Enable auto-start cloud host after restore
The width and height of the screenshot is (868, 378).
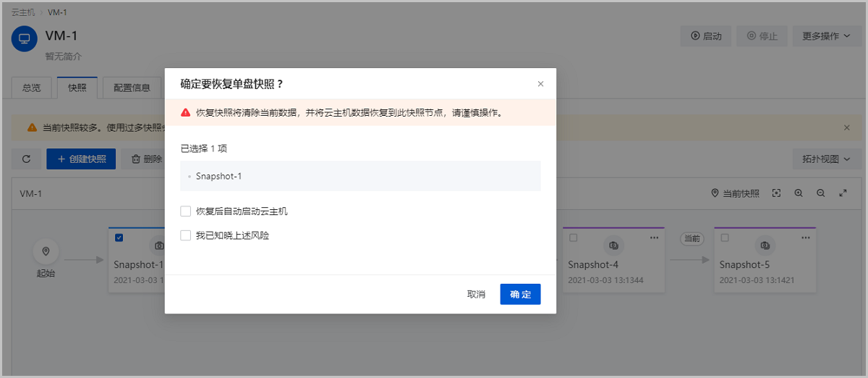tap(186, 211)
